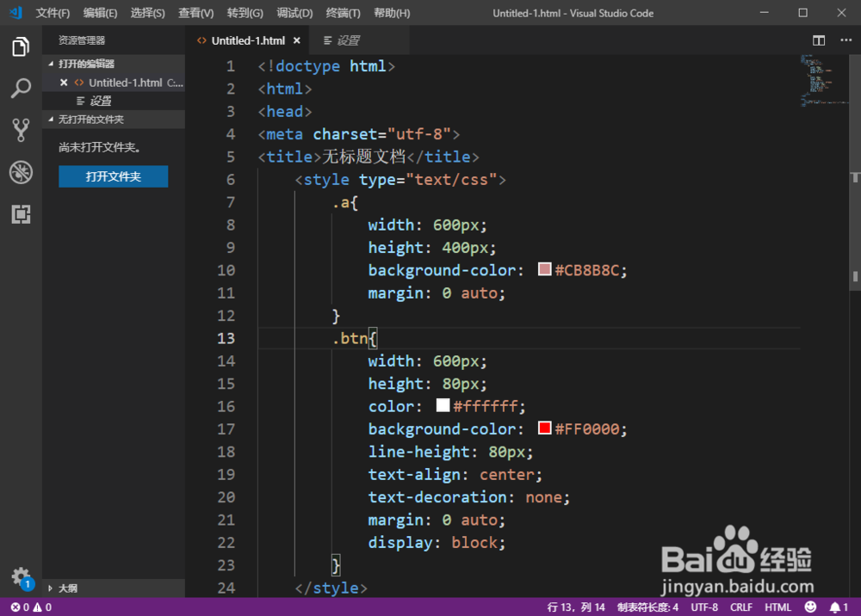Click the 无标题文档 title text
This screenshot has height=616, width=861.
[x=363, y=157]
